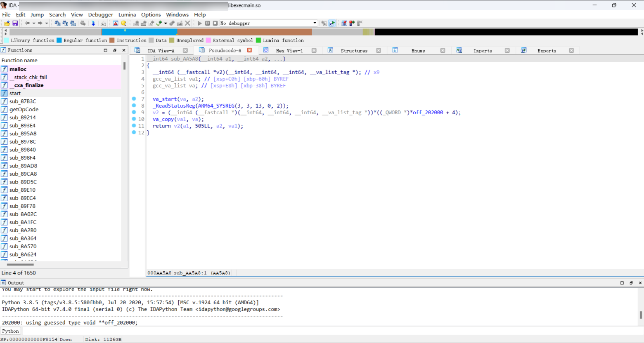Click the green plus add-breakpoint icon
This screenshot has height=343, width=644.
[x=159, y=23]
